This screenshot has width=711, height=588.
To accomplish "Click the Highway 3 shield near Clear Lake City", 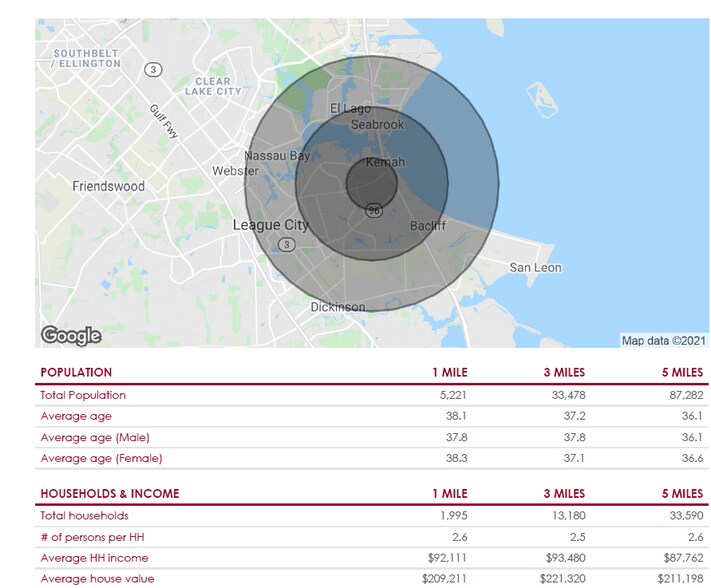I will (152, 69).
